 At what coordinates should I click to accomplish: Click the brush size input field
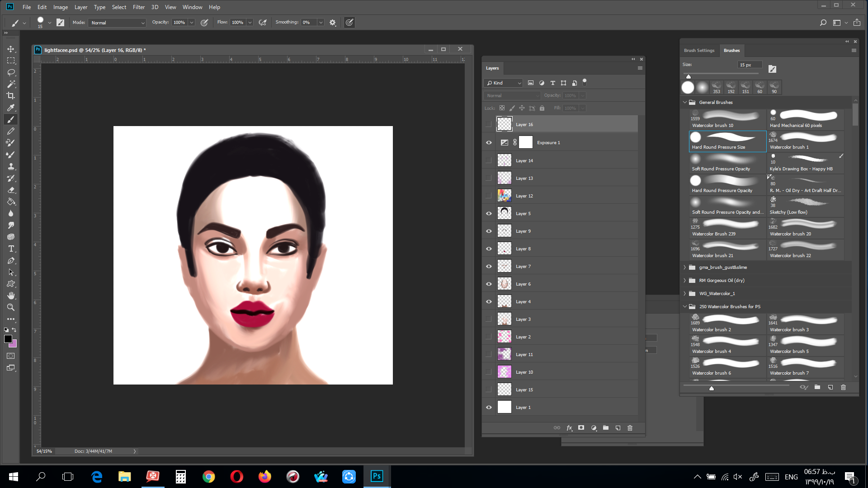click(750, 65)
